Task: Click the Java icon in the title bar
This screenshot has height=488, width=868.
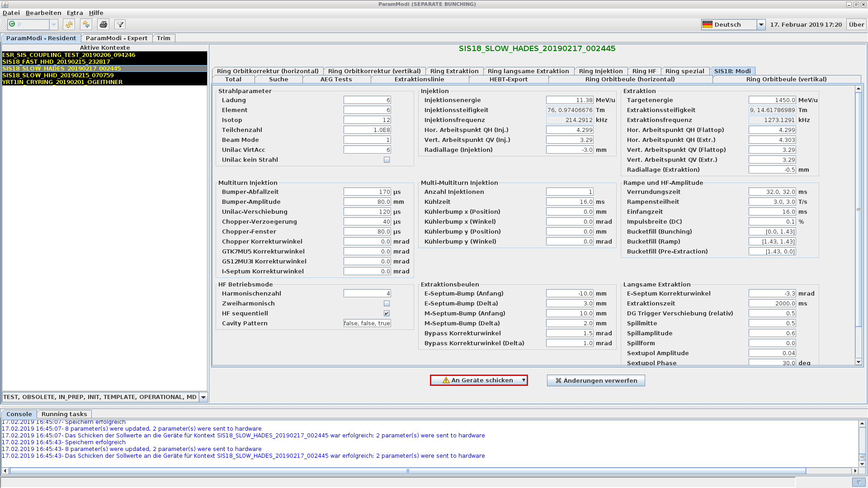Action: [5, 4]
